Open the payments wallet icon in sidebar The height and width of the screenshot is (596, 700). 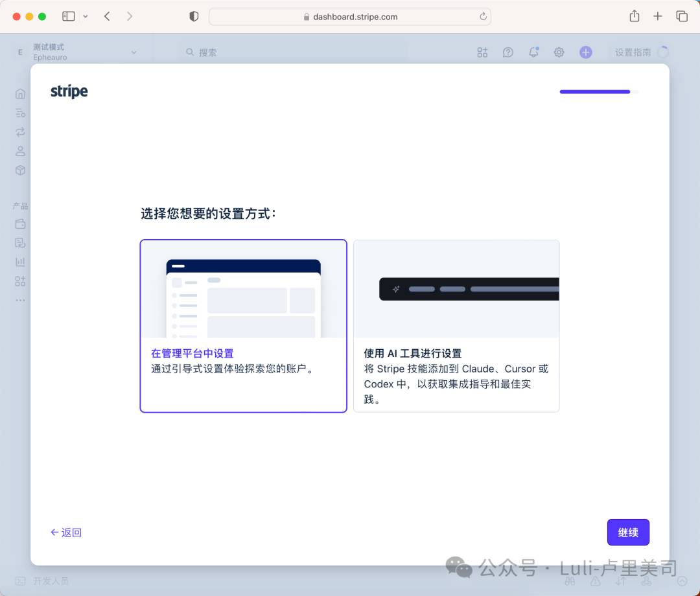point(20,224)
